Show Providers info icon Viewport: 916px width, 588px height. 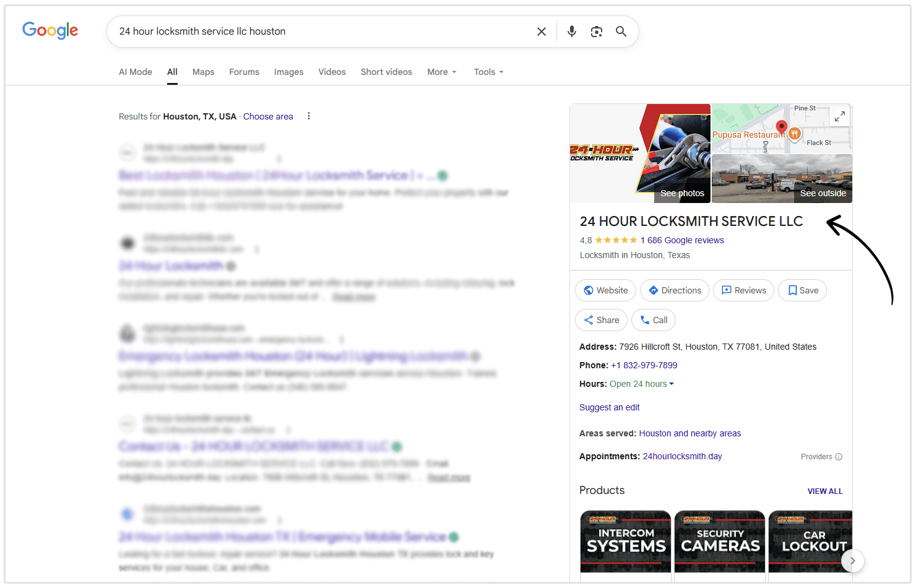tap(839, 457)
